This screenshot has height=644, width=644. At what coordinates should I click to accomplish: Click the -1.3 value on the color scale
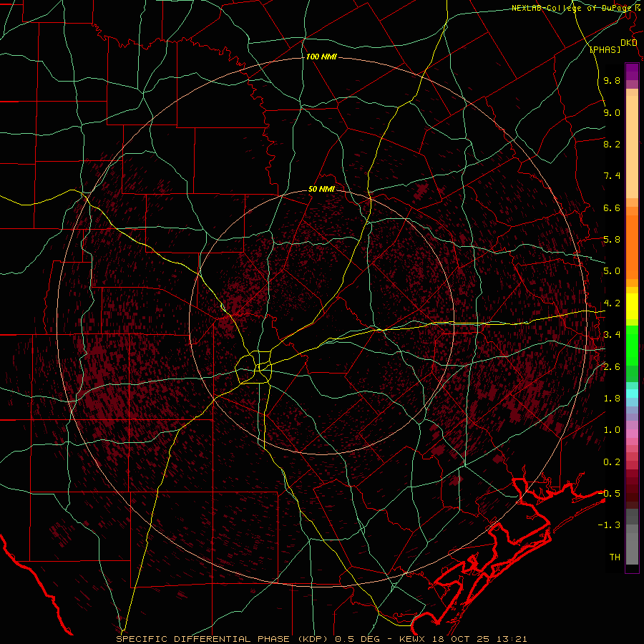(609, 526)
